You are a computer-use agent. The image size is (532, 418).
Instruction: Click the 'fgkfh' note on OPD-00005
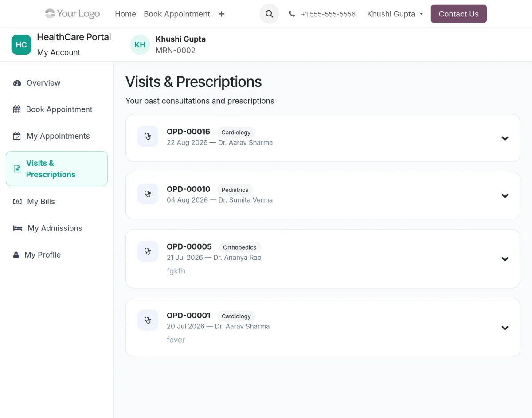click(176, 271)
